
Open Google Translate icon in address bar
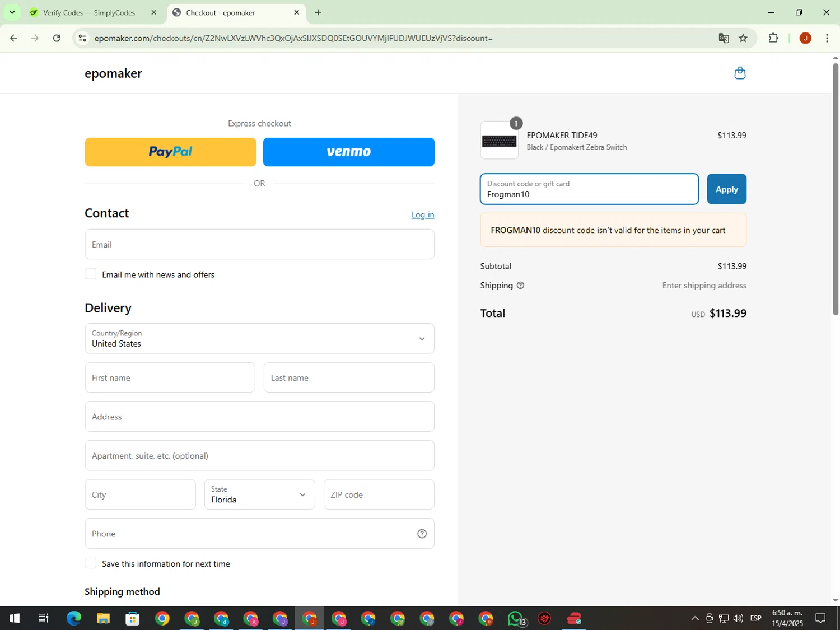(x=724, y=38)
